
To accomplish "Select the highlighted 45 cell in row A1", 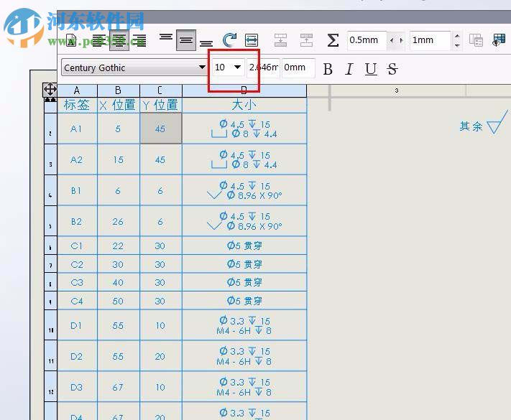I will [x=161, y=129].
